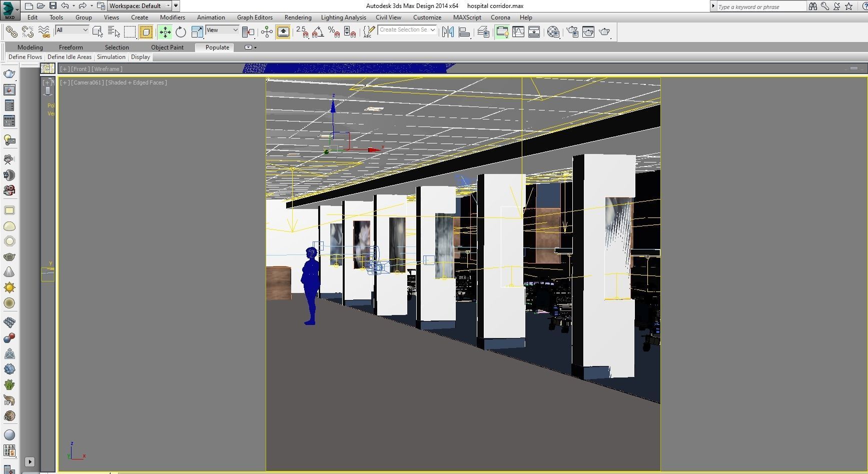Click the Bind to Space Warp icon
868x474 pixels.
point(44,32)
